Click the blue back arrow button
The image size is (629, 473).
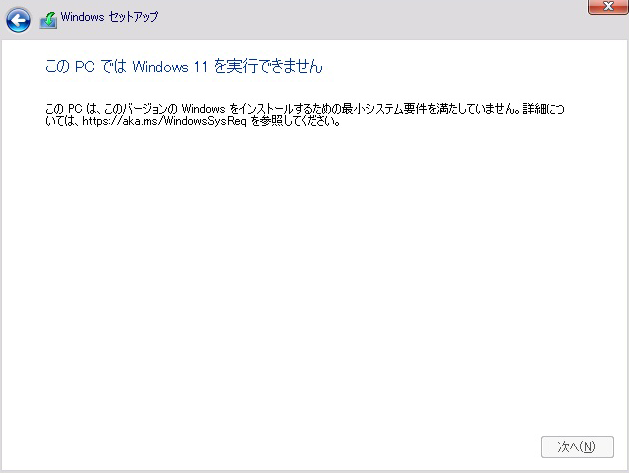tap(18, 19)
